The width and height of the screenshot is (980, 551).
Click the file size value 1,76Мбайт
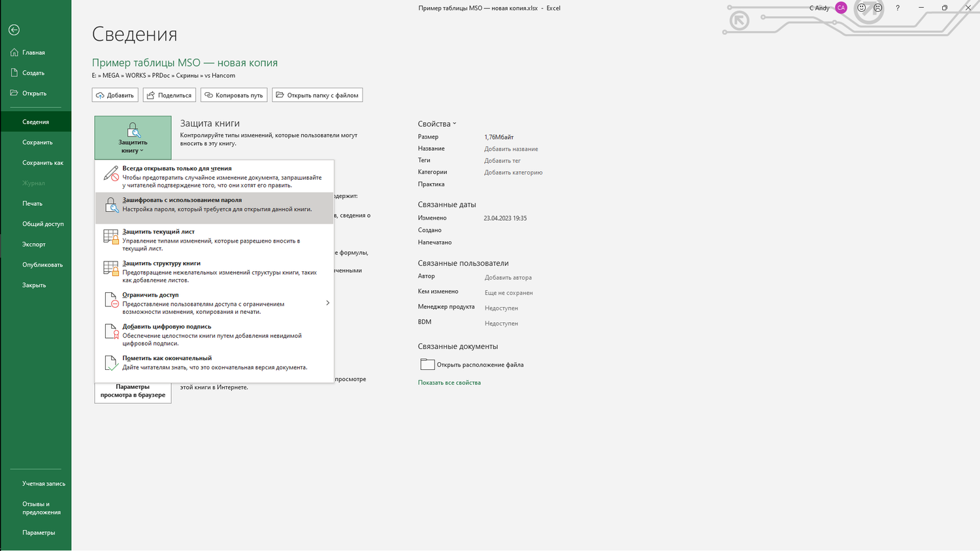tap(499, 137)
